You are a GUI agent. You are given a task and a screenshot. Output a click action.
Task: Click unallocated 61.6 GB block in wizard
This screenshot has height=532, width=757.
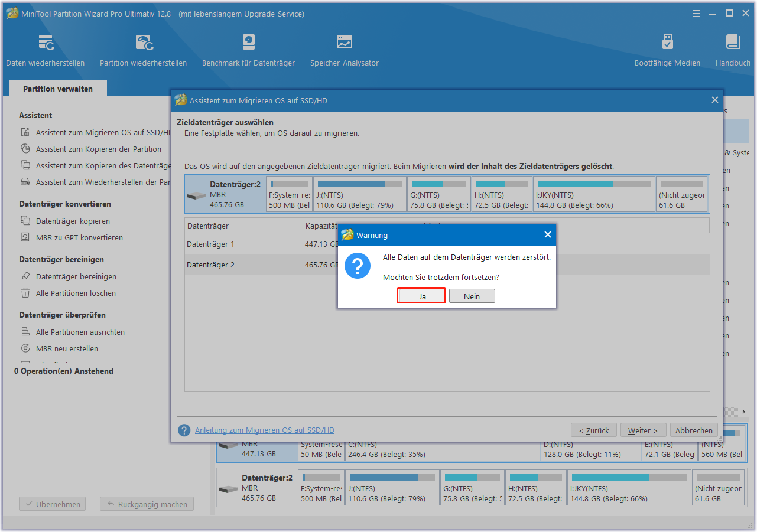(681, 194)
